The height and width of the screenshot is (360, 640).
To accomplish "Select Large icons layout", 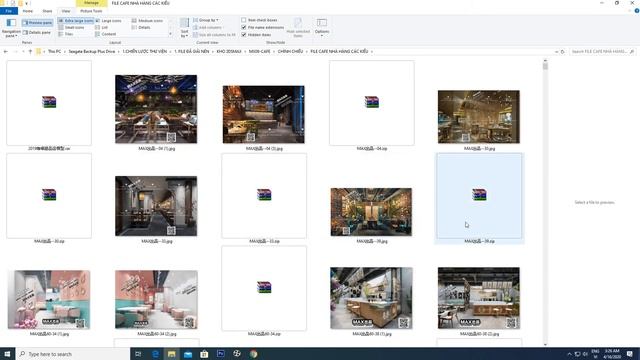I will pyautogui.click(x=109, y=20).
